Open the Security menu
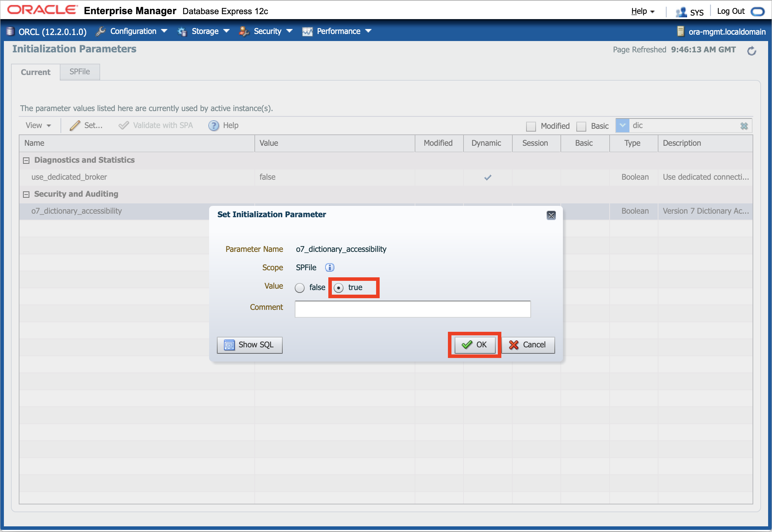The height and width of the screenshot is (532, 772). [x=273, y=31]
